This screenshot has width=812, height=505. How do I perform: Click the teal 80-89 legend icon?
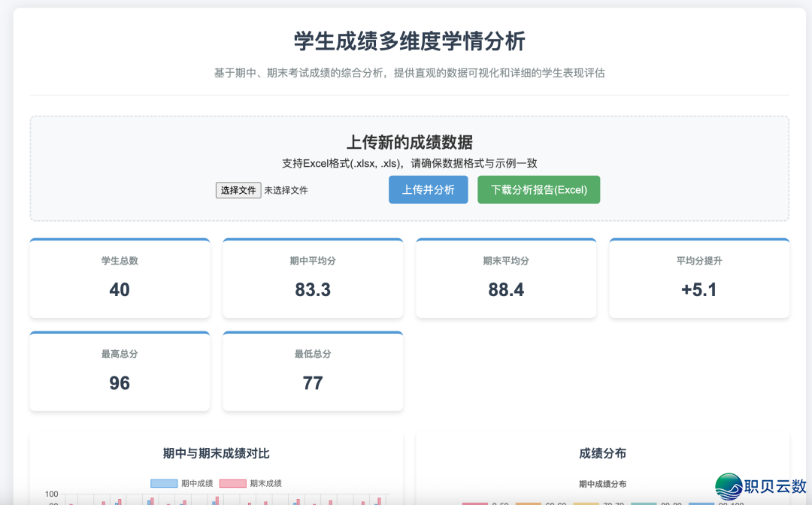click(x=645, y=501)
